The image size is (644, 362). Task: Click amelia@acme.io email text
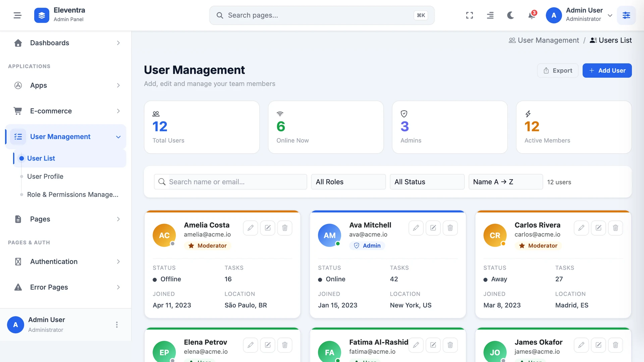tap(207, 235)
